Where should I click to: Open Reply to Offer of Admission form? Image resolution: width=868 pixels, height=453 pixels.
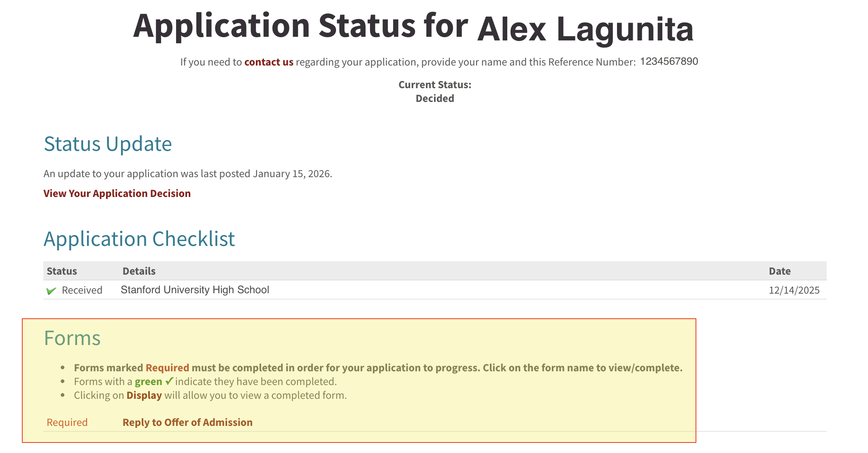(x=187, y=422)
